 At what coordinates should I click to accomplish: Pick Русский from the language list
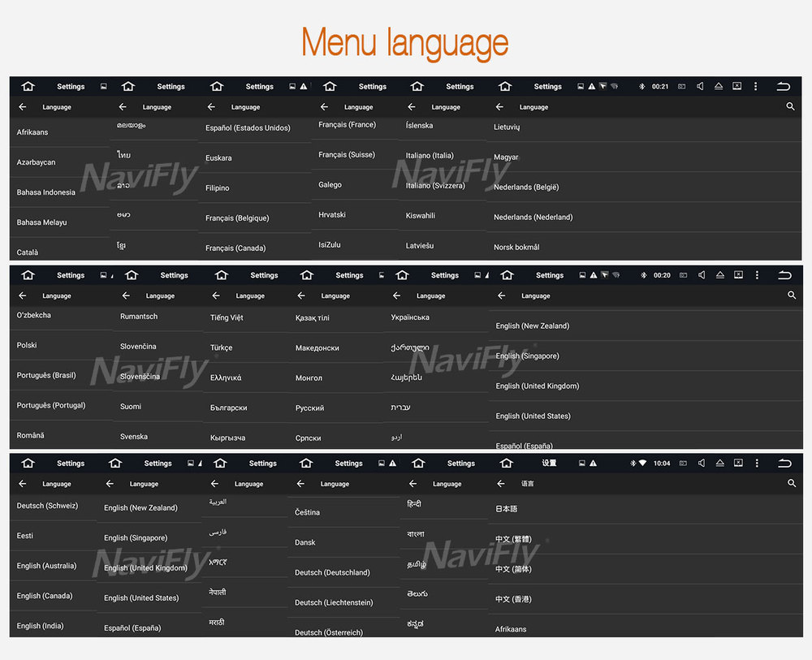pyautogui.click(x=309, y=408)
